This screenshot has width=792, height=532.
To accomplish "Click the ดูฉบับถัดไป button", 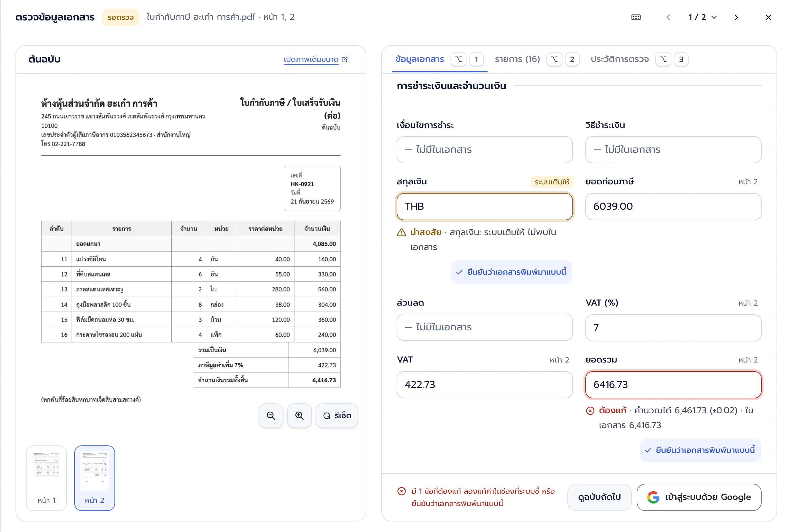I will 599,497.
